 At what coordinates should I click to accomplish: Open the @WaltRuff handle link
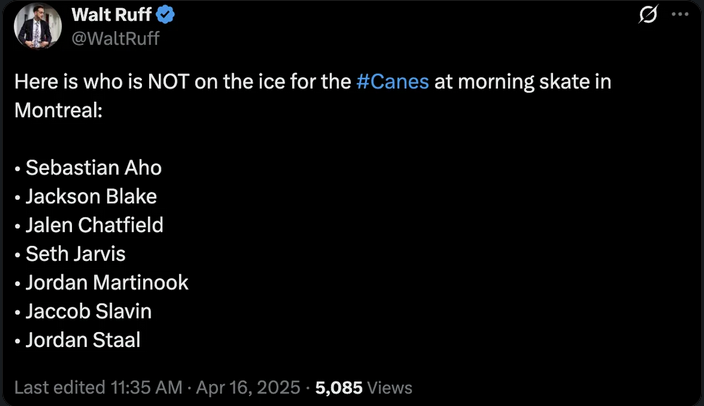(115, 38)
